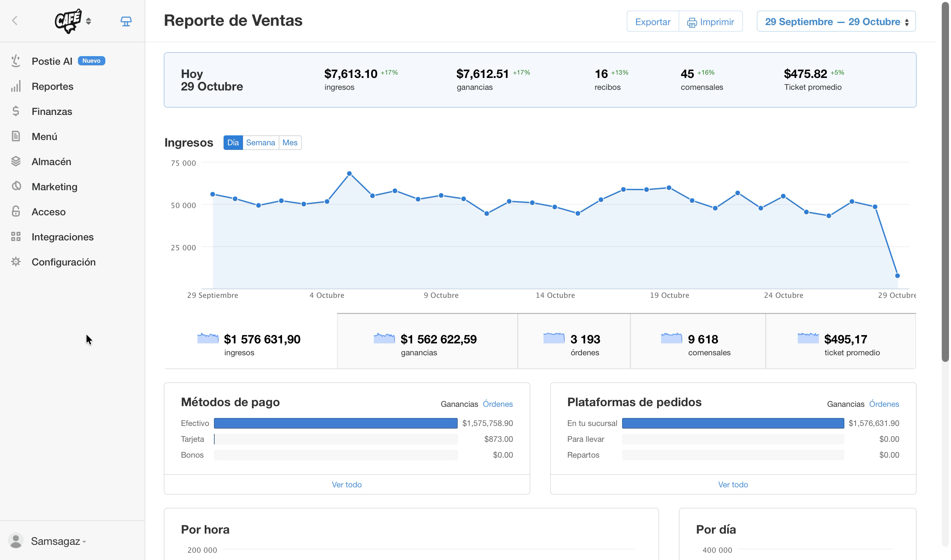Click the Integraciones grid icon
The image size is (951, 560).
click(x=16, y=237)
